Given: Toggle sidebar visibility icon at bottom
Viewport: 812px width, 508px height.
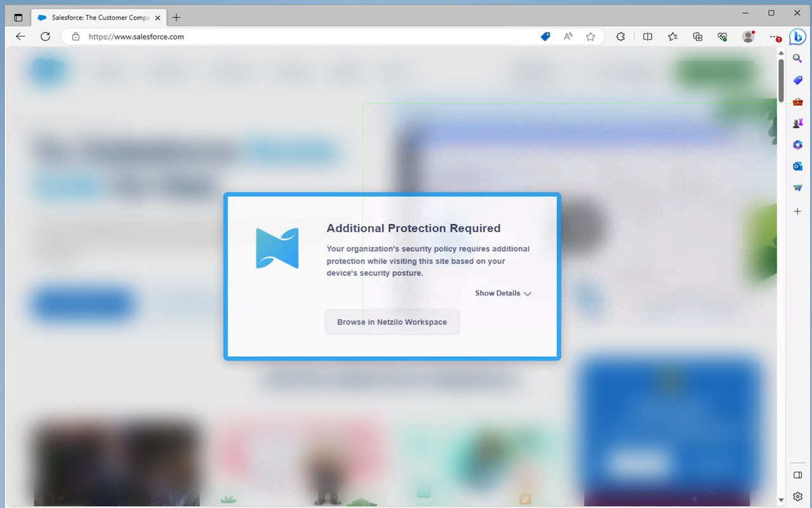Looking at the screenshot, I should click(x=798, y=475).
